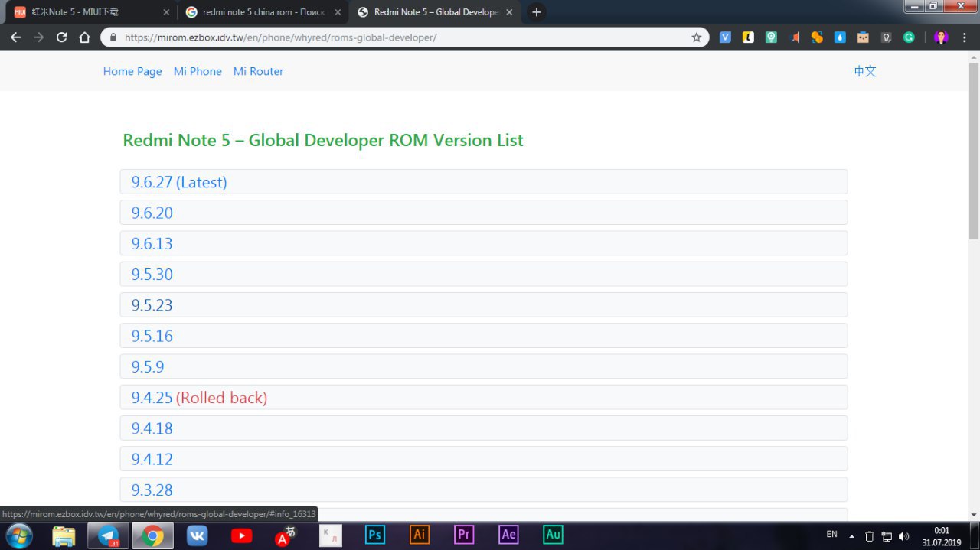This screenshot has width=980, height=550.
Task: Open the green webcam-style extension icon
Action: (x=771, y=37)
